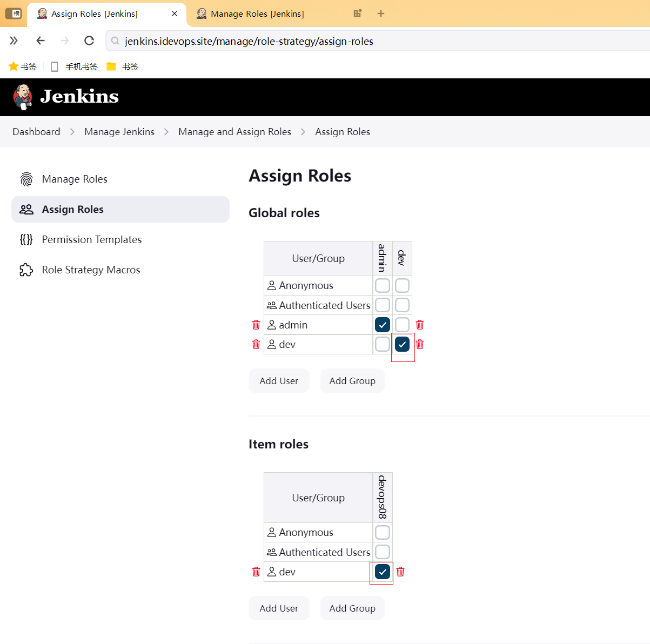Click the Manage Roles fingerprint icon
650x644 pixels.
pyautogui.click(x=26, y=179)
